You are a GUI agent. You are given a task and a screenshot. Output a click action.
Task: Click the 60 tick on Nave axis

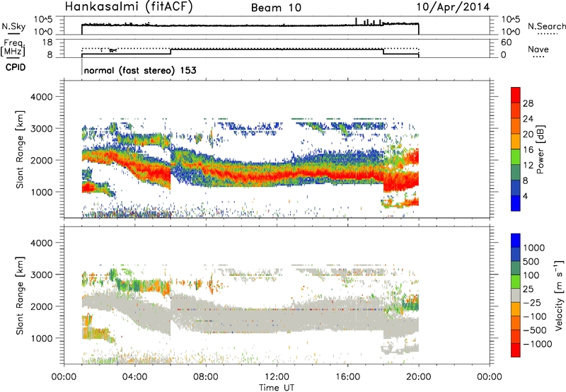click(506, 42)
